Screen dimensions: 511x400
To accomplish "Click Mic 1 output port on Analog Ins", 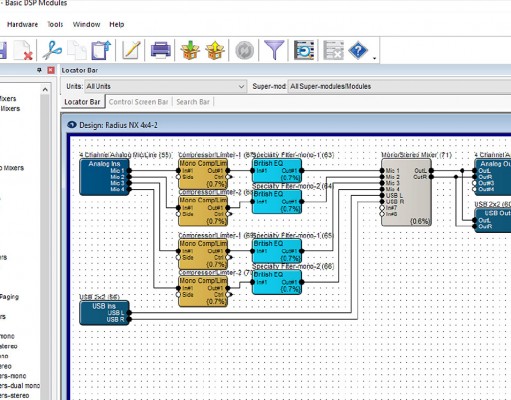I will [129, 171].
